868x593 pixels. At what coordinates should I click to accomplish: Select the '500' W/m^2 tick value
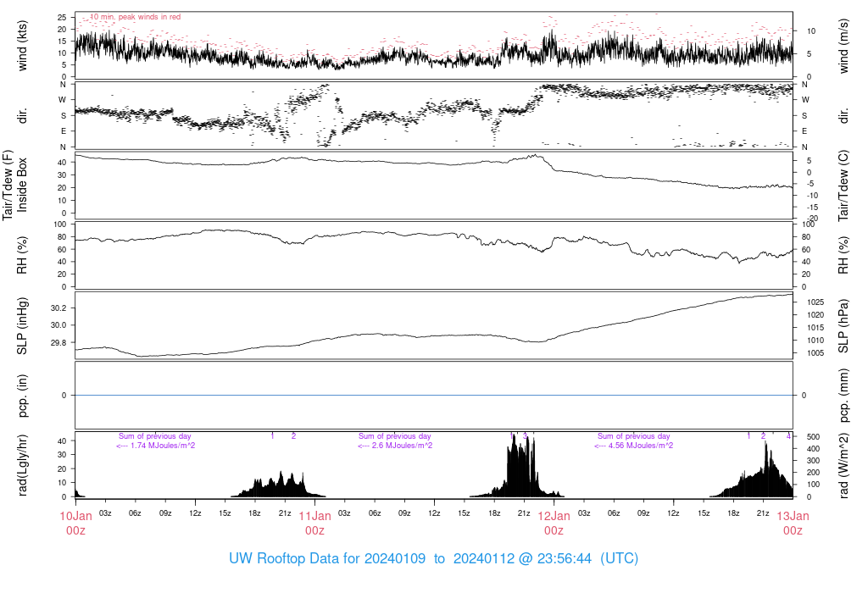pos(813,437)
